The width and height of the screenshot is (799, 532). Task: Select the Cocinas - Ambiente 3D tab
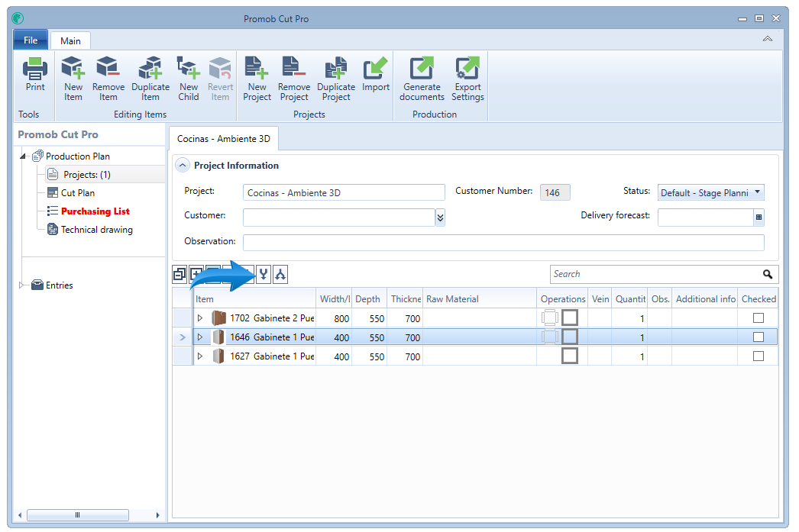click(x=224, y=138)
